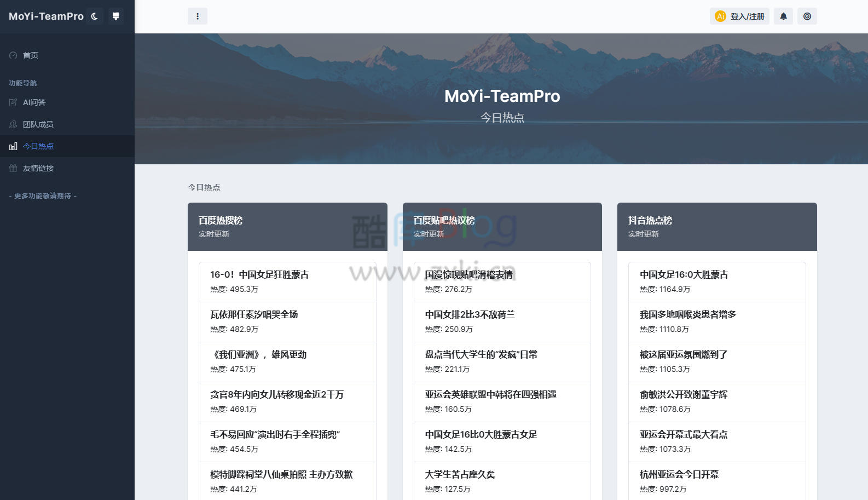Click the '今日热点' section heading
The height and width of the screenshot is (500, 868).
[x=204, y=187]
